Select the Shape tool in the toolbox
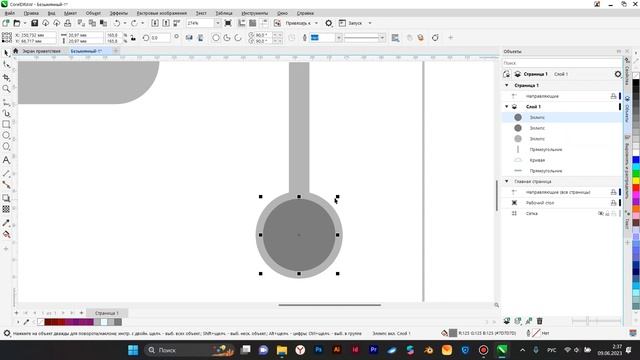 (6, 65)
